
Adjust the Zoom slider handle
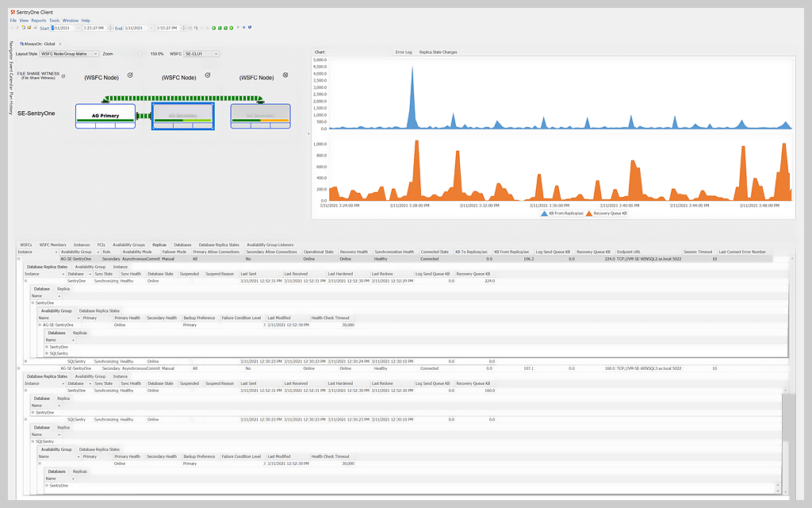point(140,54)
